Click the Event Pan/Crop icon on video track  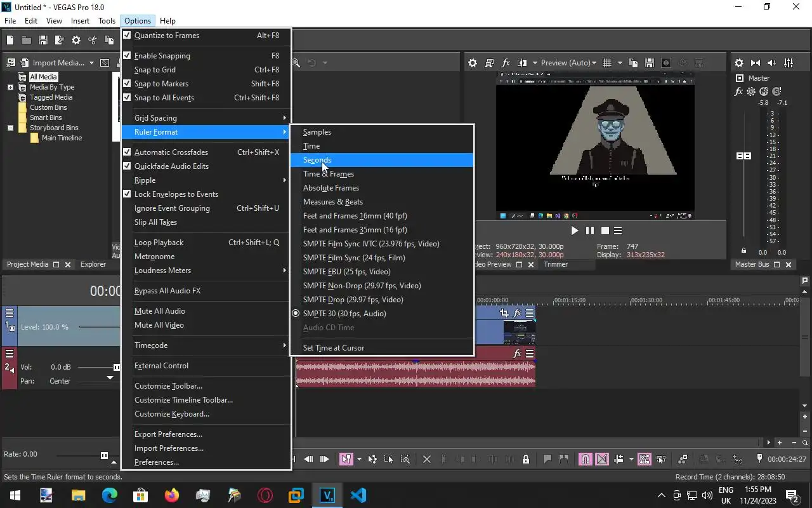point(504,313)
